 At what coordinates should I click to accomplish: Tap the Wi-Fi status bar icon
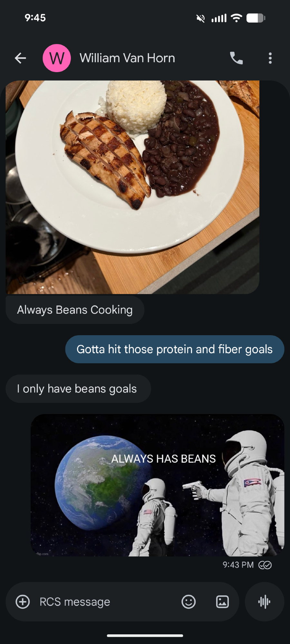click(237, 18)
